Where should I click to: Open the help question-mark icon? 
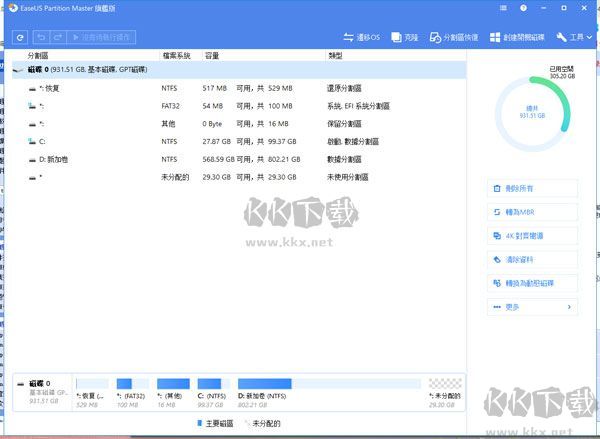(x=523, y=8)
